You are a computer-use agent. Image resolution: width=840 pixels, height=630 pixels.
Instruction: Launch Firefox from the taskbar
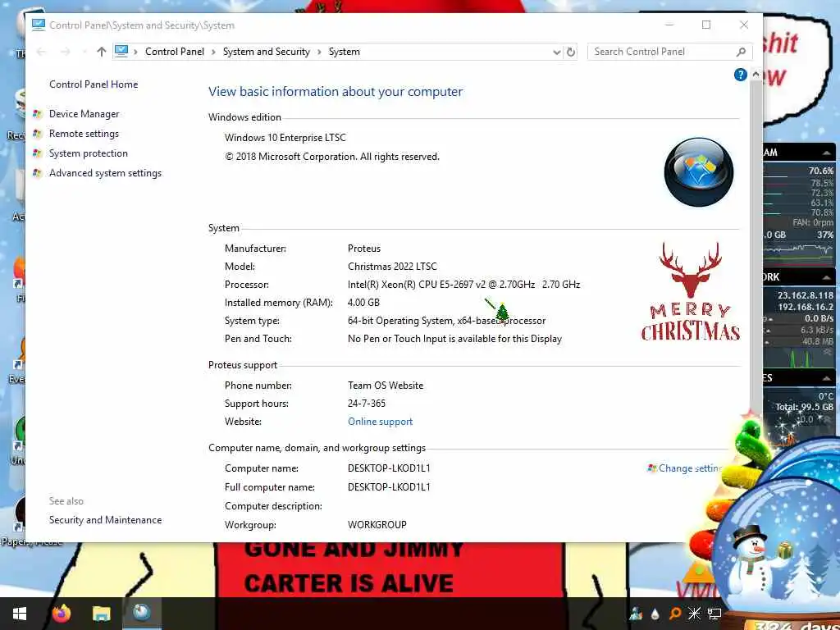coord(61,613)
